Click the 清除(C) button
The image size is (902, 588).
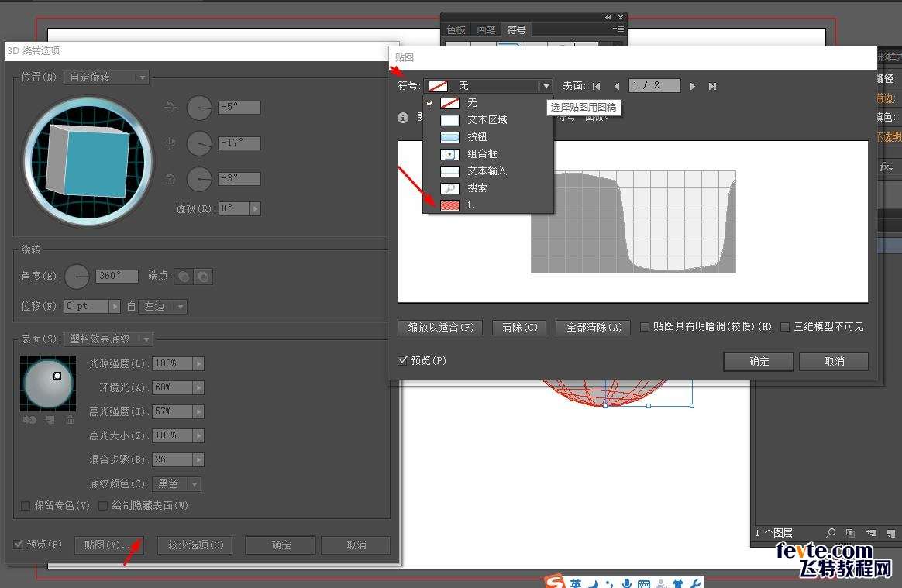(x=519, y=328)
